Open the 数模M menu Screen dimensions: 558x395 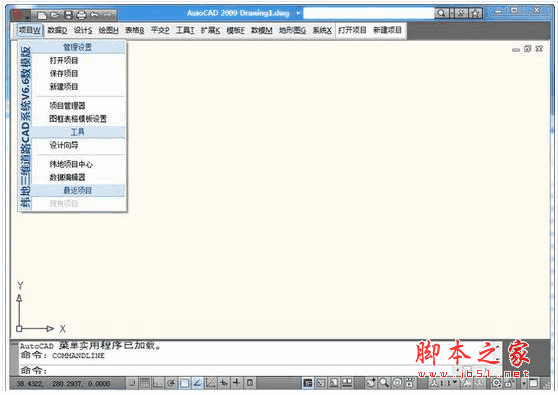click(x=262, y=30)
